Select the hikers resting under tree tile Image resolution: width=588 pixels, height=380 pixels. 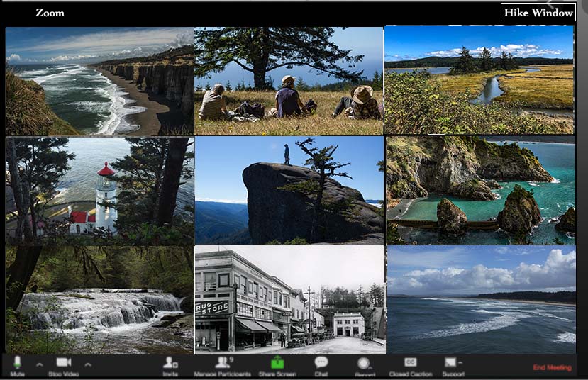click(x=289, y=81)
